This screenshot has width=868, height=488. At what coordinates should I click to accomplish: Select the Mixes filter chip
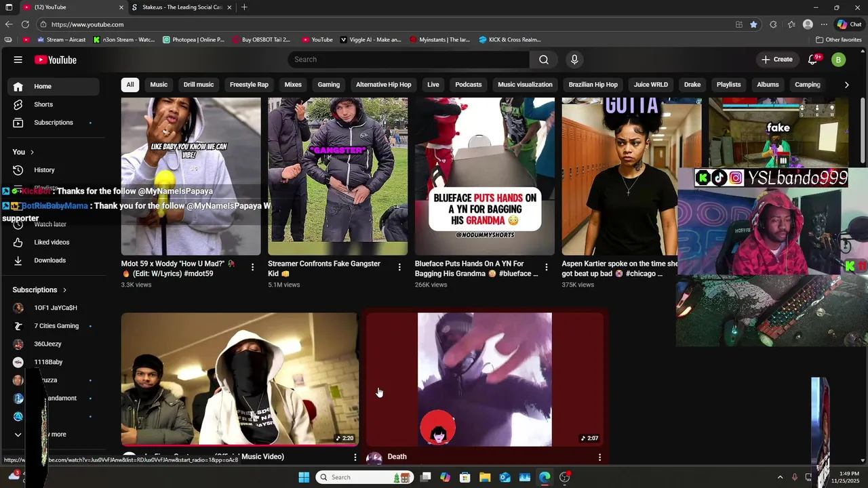pos(293,85)
